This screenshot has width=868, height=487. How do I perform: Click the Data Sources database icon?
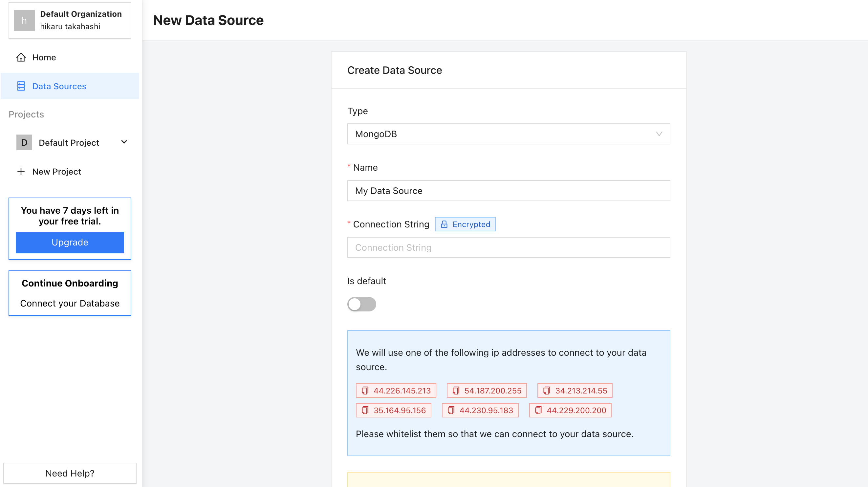(21, 86)
